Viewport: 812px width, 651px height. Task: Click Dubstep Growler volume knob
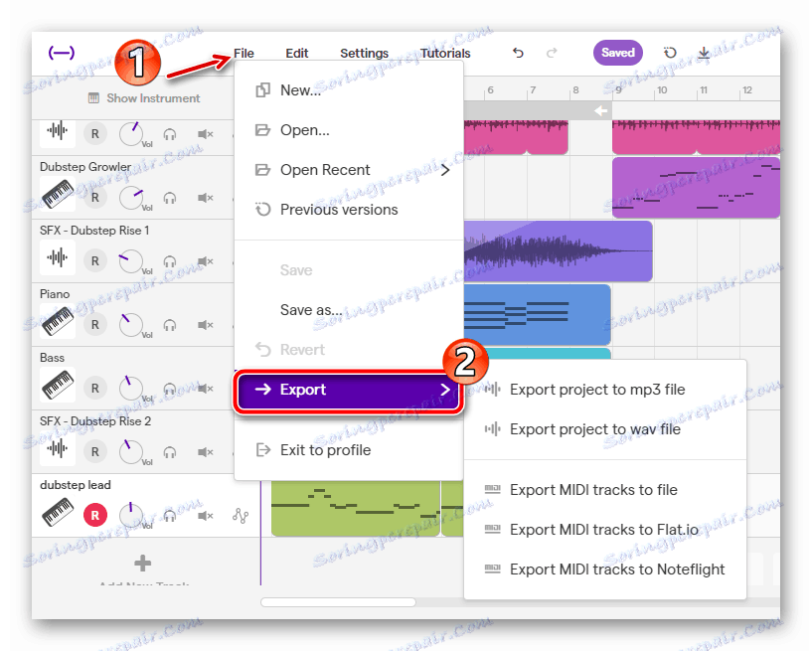click(x=131, y=198)
